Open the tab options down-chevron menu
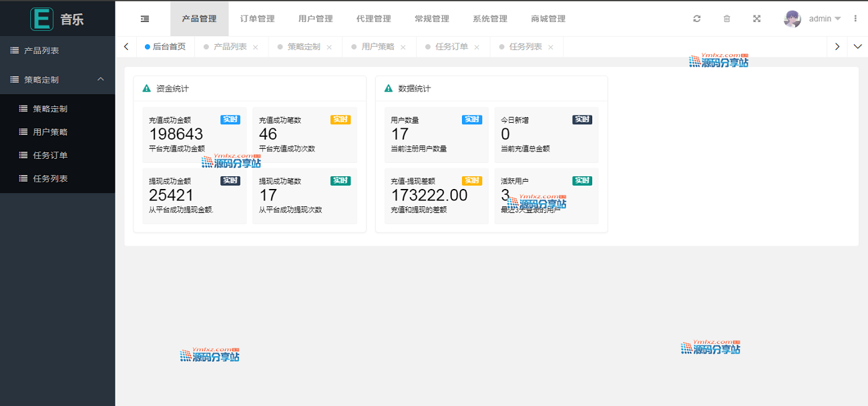 tap(858, 47)
